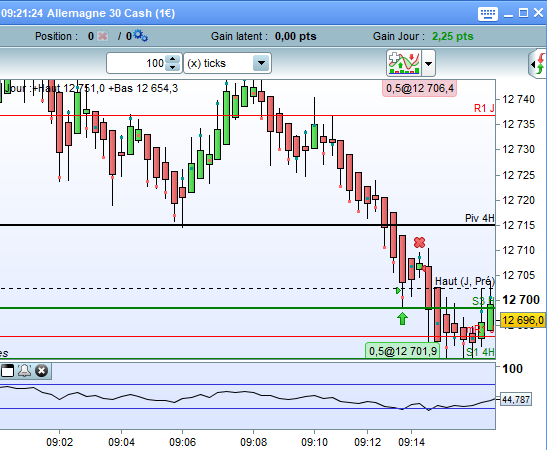Decrease the tick count with down arrow

173,67
